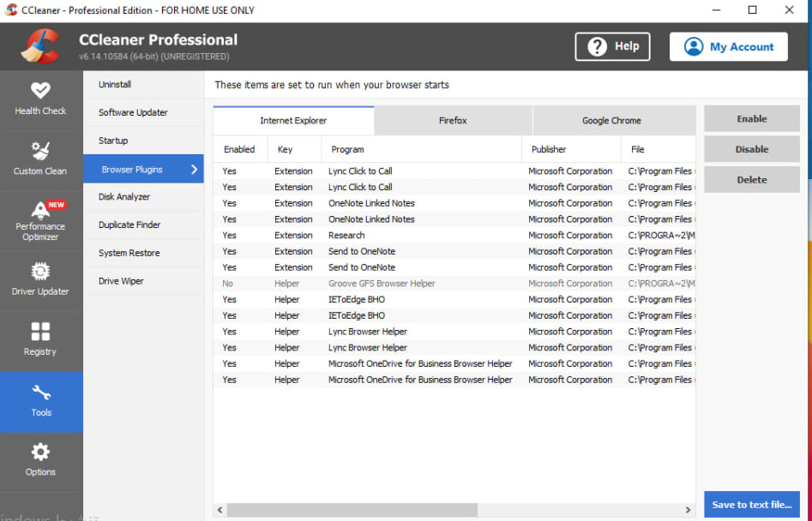
Task: Click the question mark Help button
Action: (x=612, y=46)
